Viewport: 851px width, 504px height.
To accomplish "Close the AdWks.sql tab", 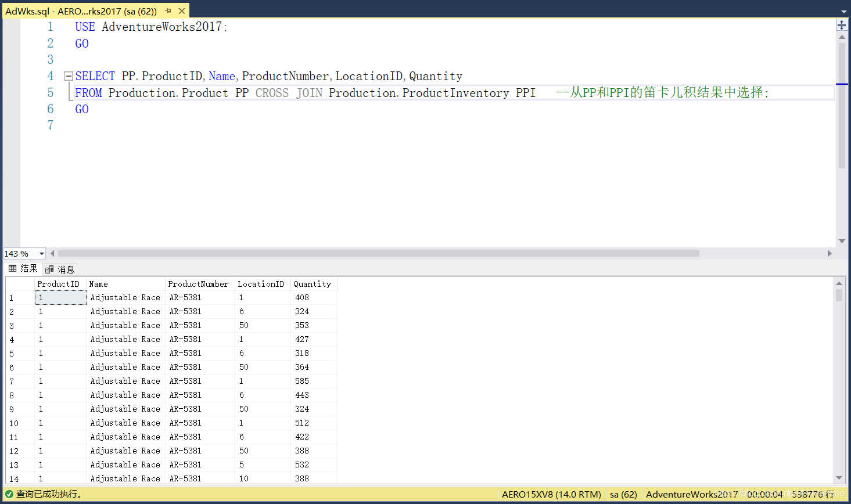I will point(182,11).
